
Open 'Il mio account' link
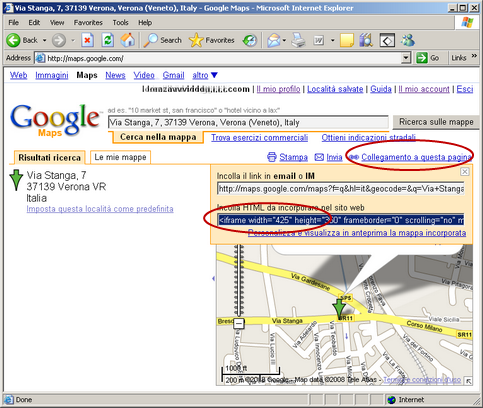point(424,89)
